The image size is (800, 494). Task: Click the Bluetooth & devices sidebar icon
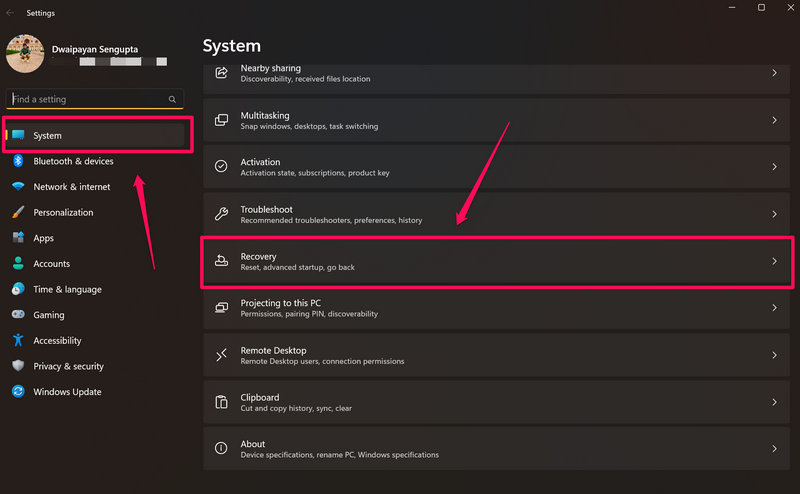pyautogui.click(x=18, y=161)
